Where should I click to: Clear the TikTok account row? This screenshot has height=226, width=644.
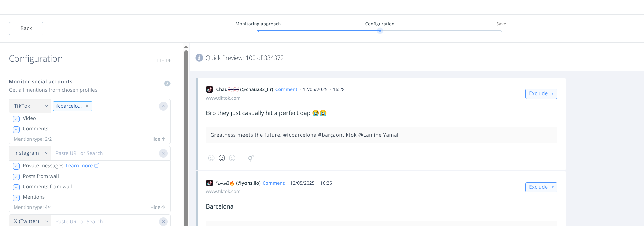click(x=163, y=106)
